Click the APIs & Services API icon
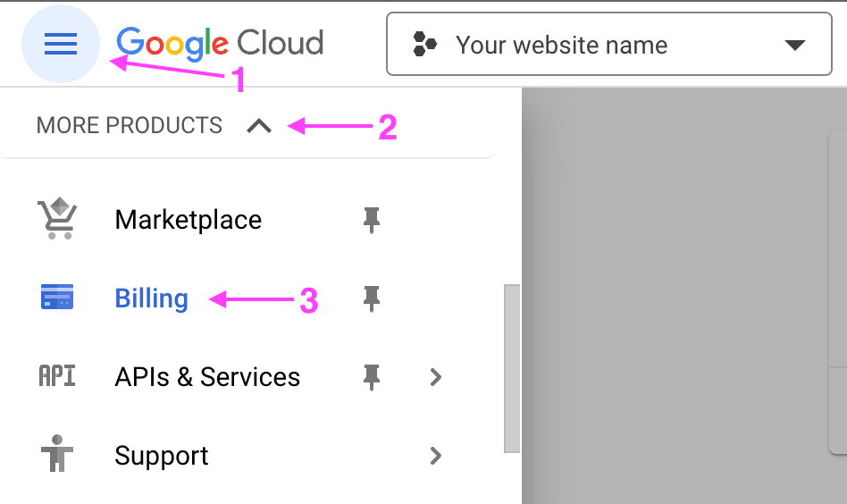 pos(56,376)
